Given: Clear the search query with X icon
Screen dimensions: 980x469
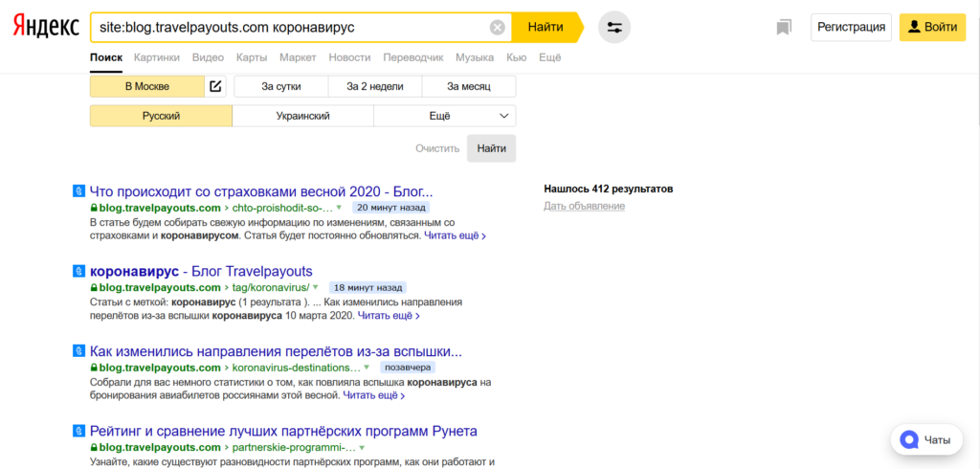Looking at the screenshot, I should tap(498, 28).
